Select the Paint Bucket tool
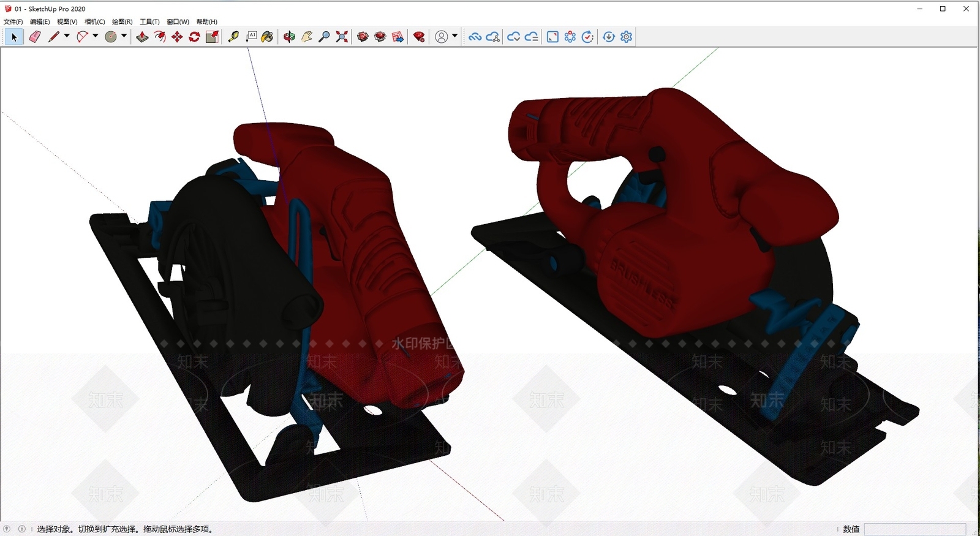This screenshot has height=536, width=980. coord(267,37)
